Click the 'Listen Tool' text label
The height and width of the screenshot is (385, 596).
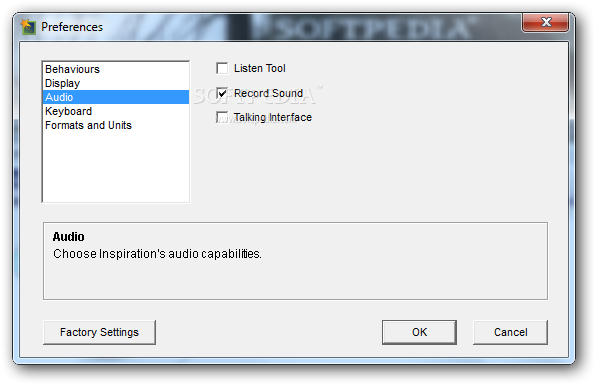(x=260, y=68)
